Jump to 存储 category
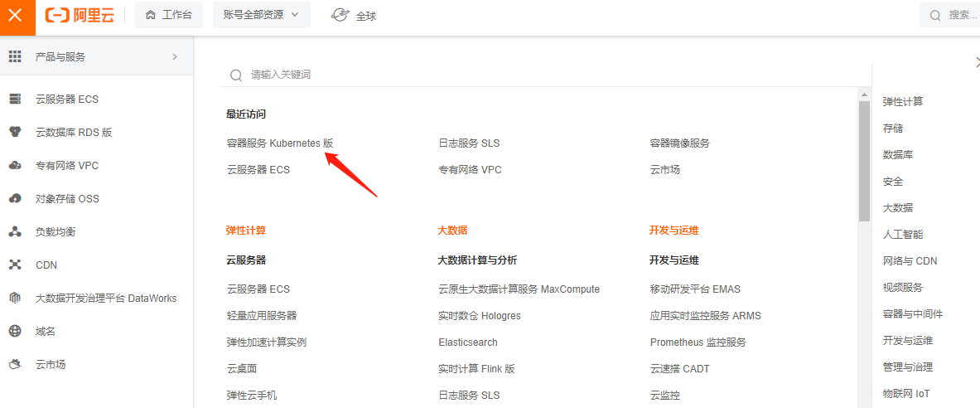 coord(892,129)
